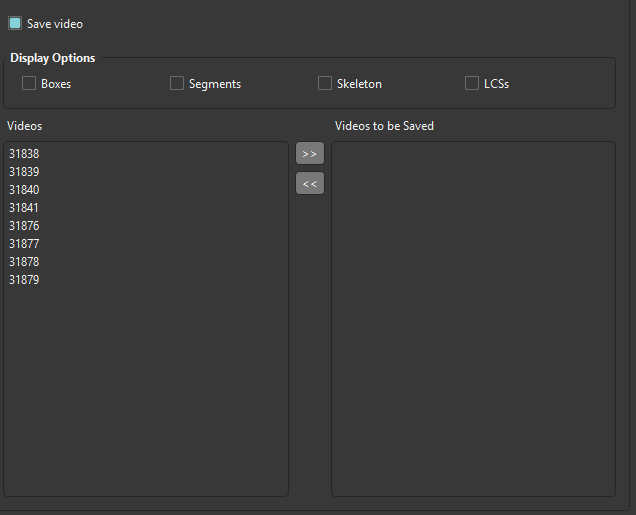Choose video 31840 from the list
Viewport: 636px width, 515px height.
(146, 190)
